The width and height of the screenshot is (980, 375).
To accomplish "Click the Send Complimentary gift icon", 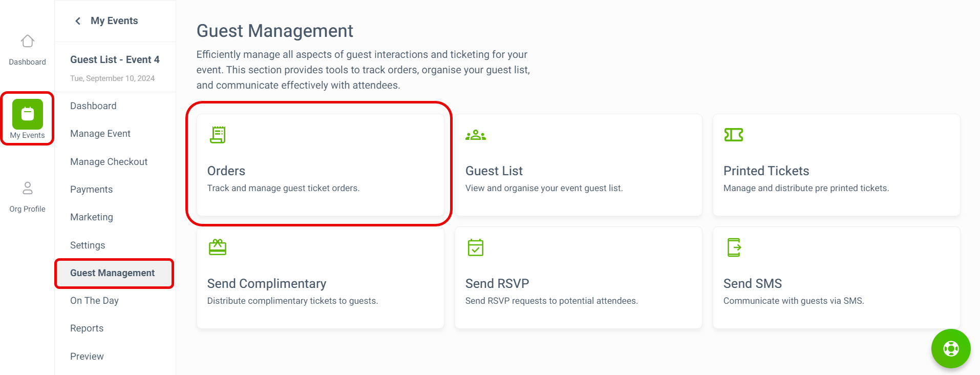I will pos(218,247).
